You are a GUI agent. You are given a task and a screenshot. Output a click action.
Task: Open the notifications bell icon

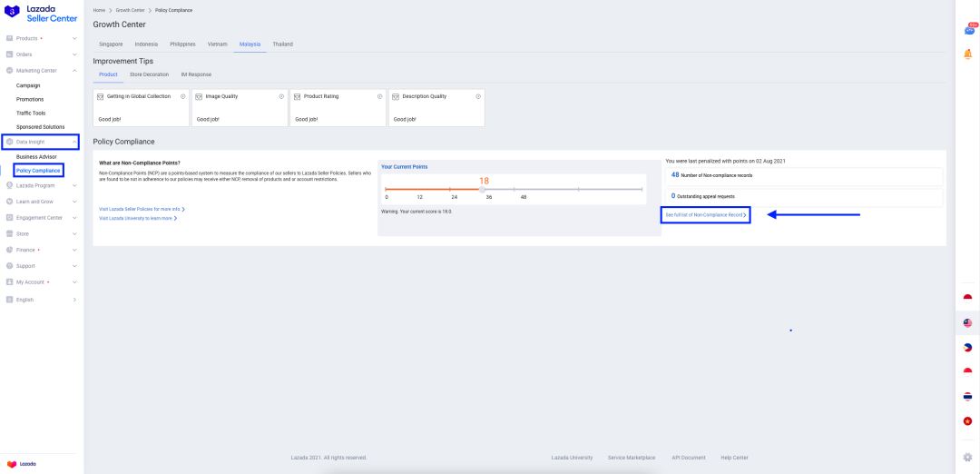pos(968,54)
